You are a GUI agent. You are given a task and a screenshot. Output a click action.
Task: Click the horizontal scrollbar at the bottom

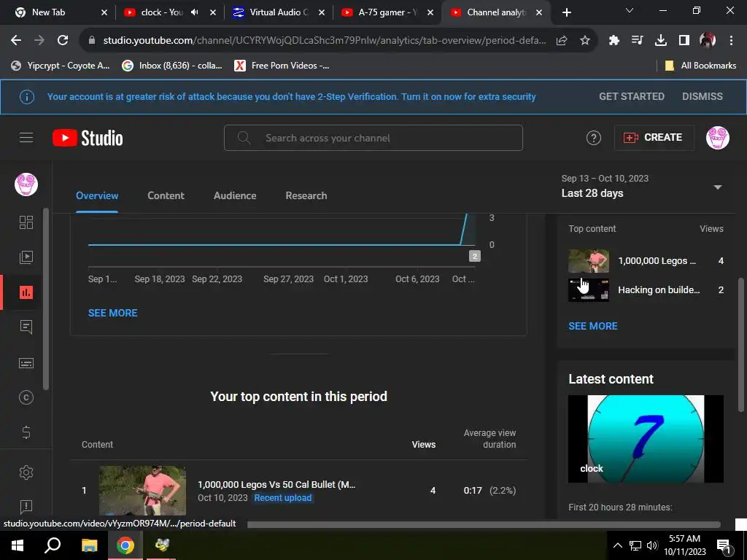[x=484, y=524]
